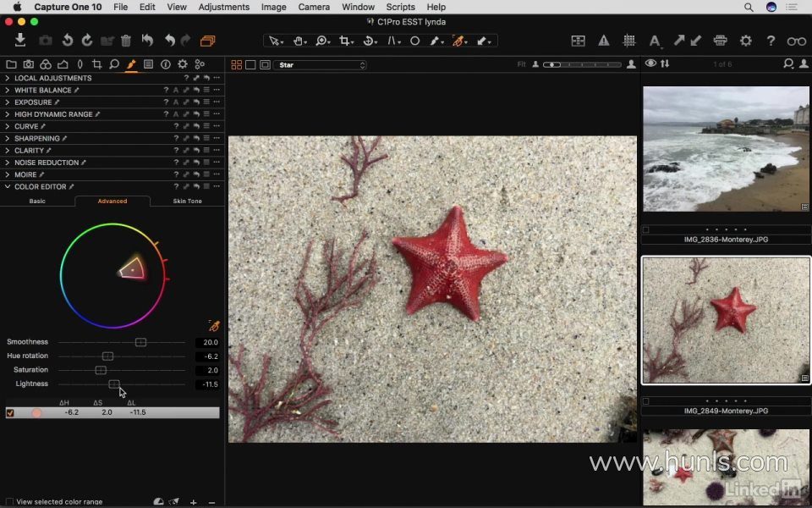The width and height of the screenshot is (812, 508).
Task: Open the Star variant dropdown
Action: (x=321, y=64)
